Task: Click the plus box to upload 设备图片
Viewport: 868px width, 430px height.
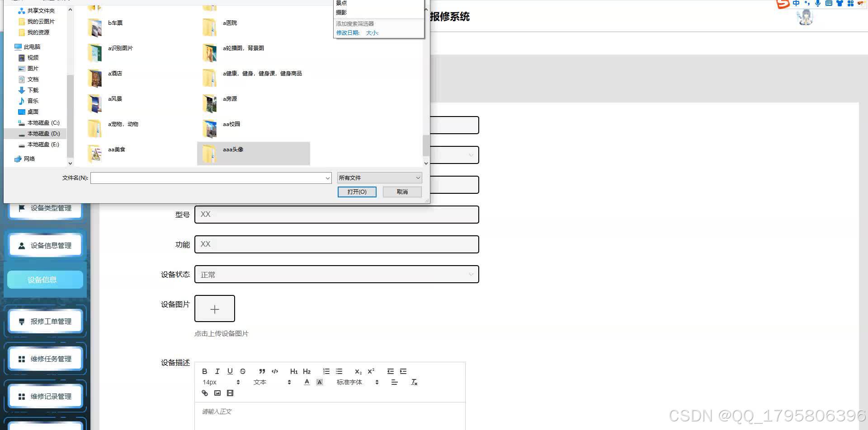Action: point(215,308)
